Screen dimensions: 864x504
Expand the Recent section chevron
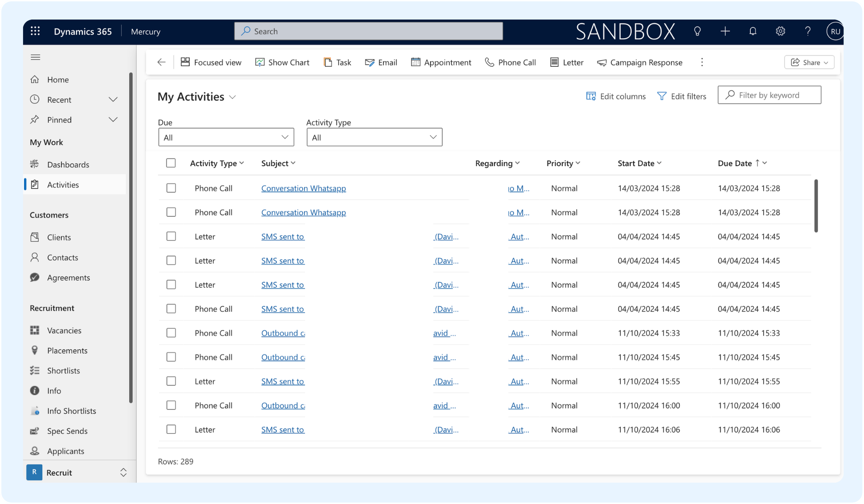[113, 99]
